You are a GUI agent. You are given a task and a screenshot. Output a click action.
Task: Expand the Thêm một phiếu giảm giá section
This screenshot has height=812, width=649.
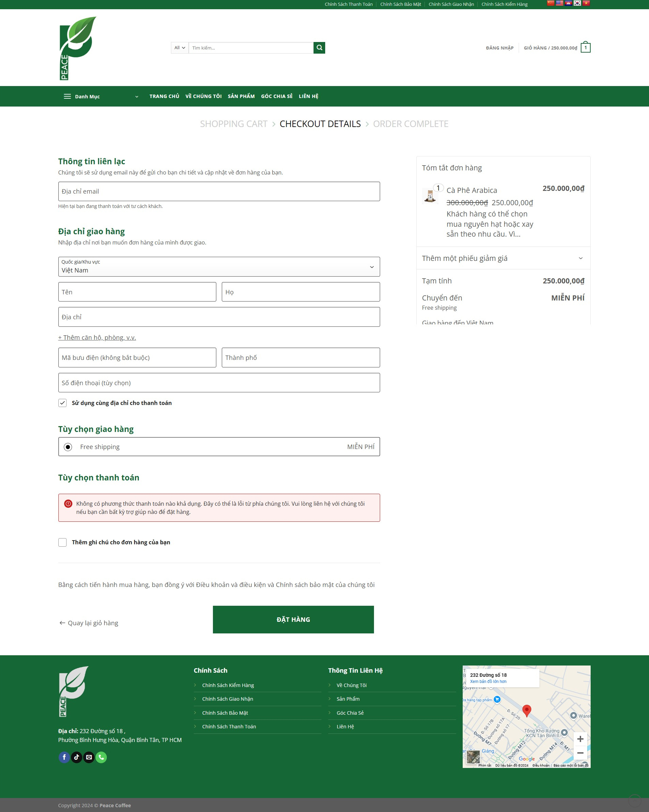503,258
